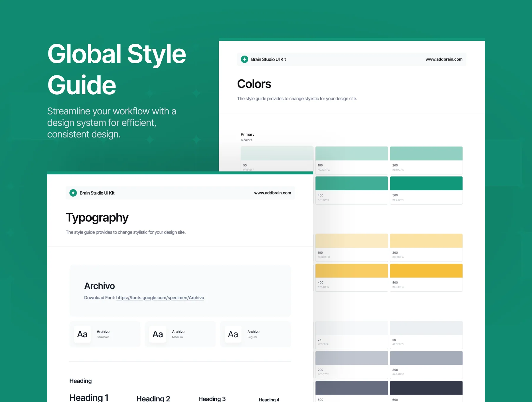Open the Archivo Google Fonts download link

pyautogui.click(x=160, y=298)
